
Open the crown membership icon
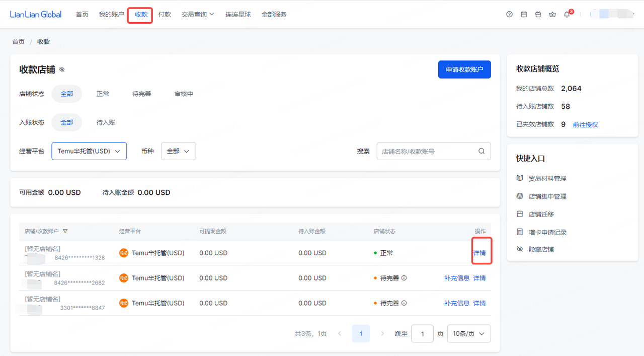point(552,15)
